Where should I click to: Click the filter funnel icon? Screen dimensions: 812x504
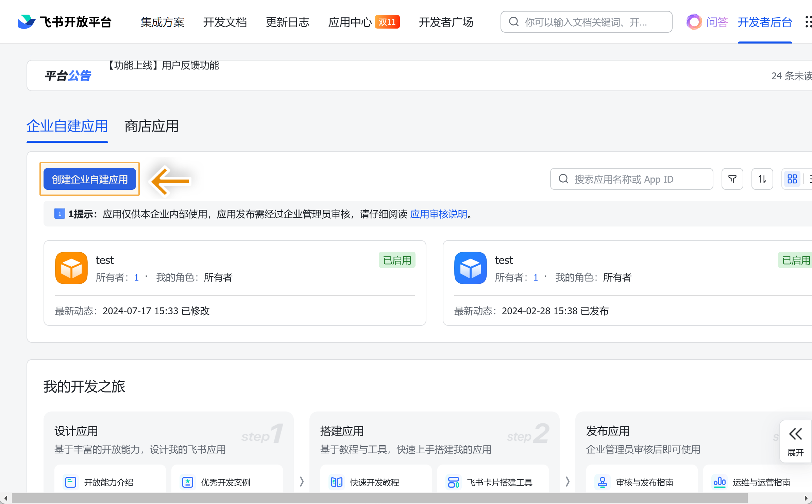click(732, 179)
